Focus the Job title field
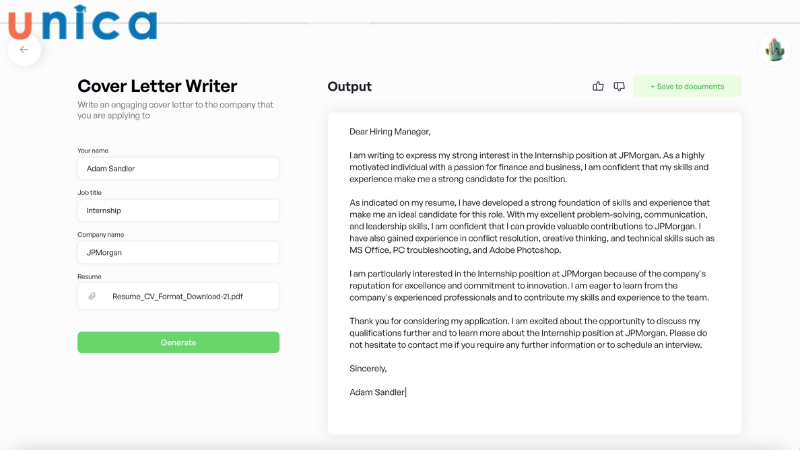Viewport: 800px width, 450px height. pos(178,211)
